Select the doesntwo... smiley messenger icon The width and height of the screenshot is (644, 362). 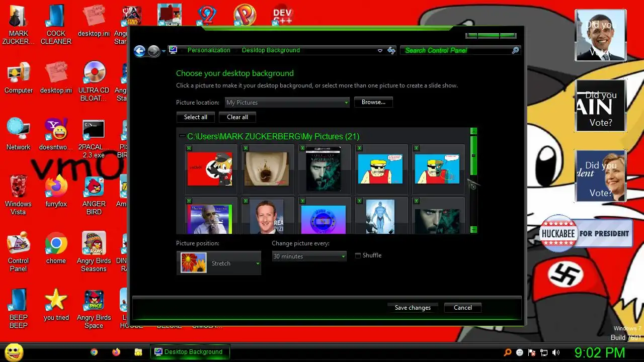point(56,134)
